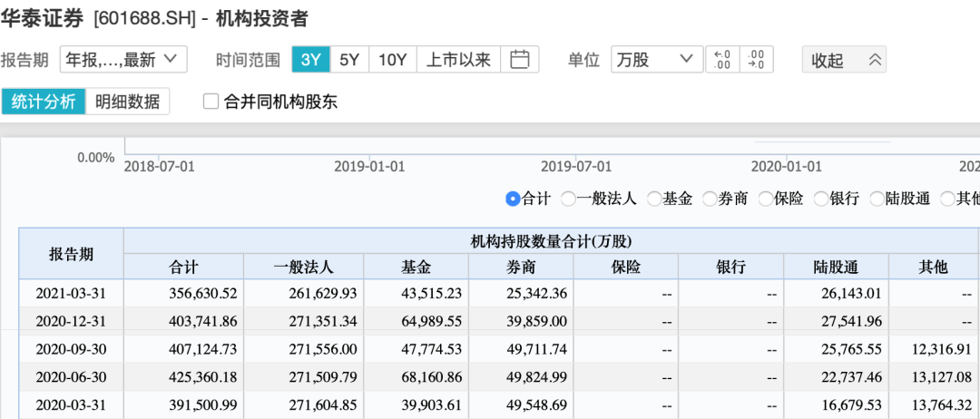The height and width of the screenshot is (419, 980).
Task: Select the 一般法人 radio button
Action: [x=568, y=199]
